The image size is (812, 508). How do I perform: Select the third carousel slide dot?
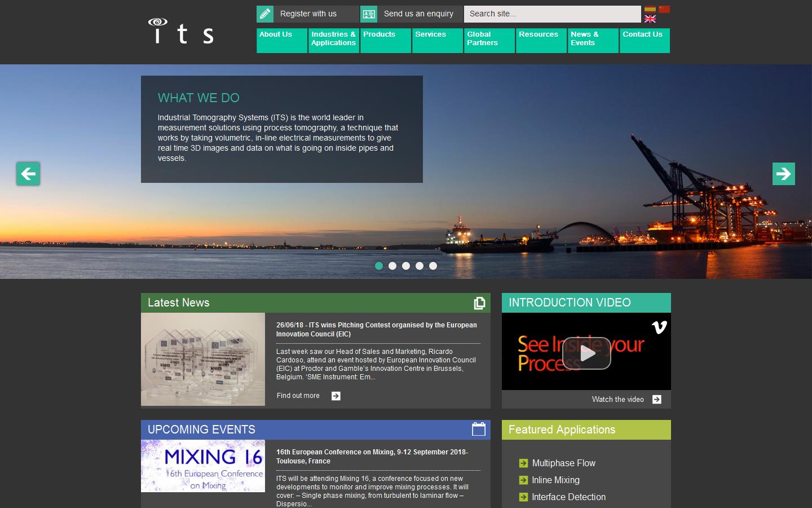click(x=406, y=266)
